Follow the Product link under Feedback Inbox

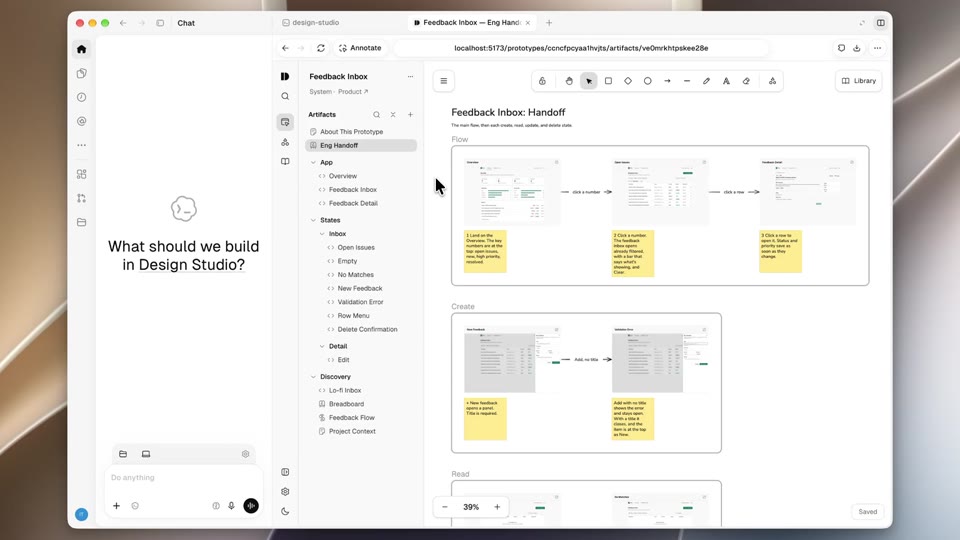(353, 92)
